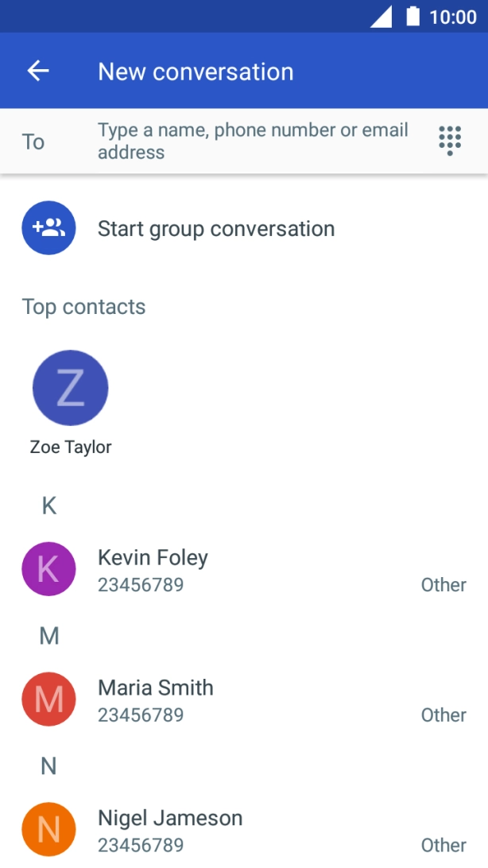Tap Kevin Foley's purple avatar
The width and height of the screenshot is (488, 868).
pyautogui.click(x=48, y=569)
